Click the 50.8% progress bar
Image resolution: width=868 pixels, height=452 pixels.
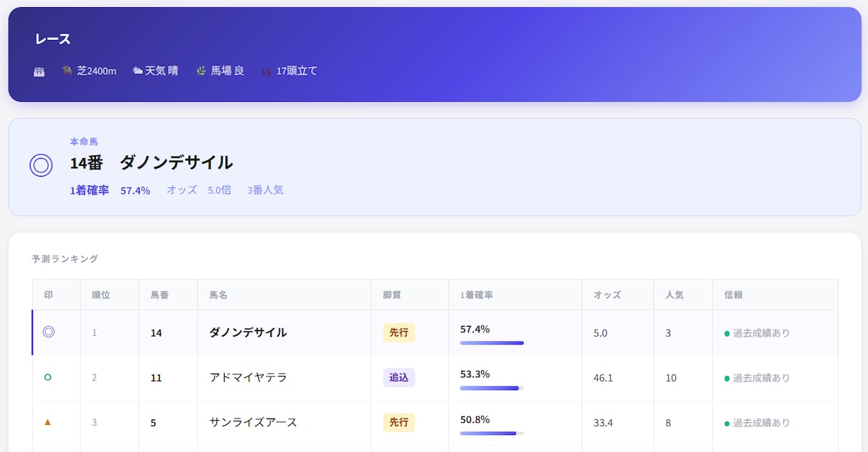click(x=492, y=433)
